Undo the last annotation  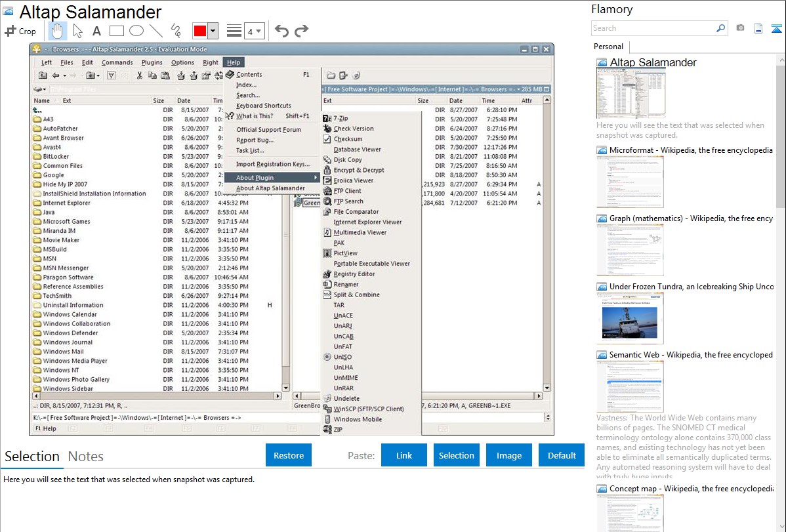tap(281, 31)
